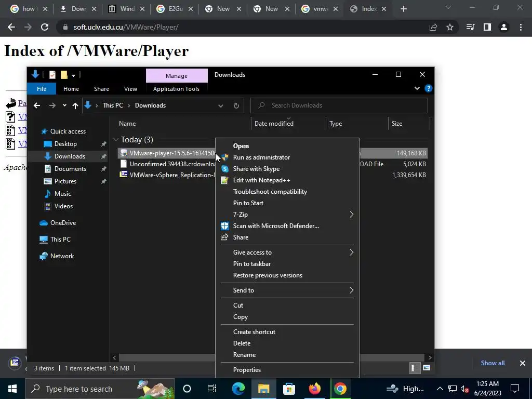Open recent locations dropdown in Explorer
The height and width of the screenshot is (399, 532).
tap(64, 105)
